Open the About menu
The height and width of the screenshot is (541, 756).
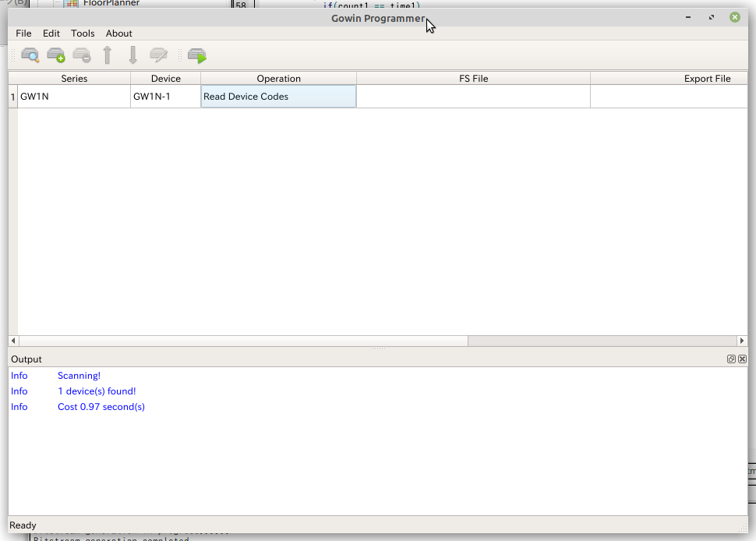point(118,34)
